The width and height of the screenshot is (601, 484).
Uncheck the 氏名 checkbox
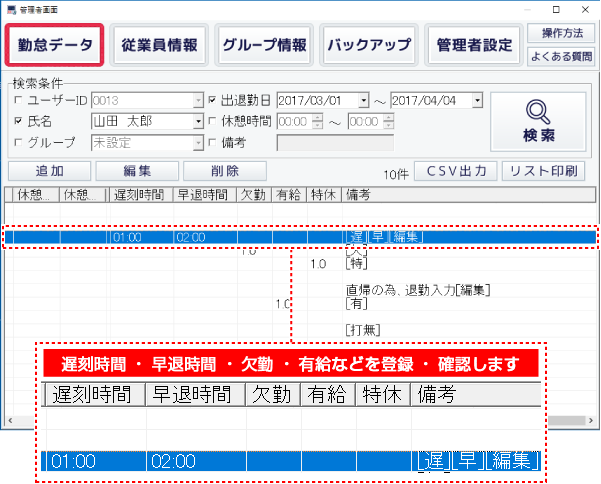pyautogui.click(x=17, y=121)
